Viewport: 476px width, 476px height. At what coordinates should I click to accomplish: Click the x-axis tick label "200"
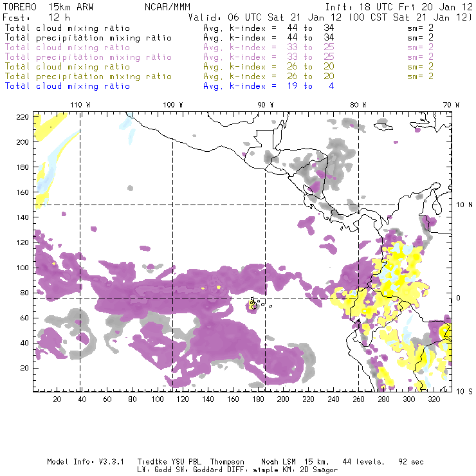tap(283, 399)
